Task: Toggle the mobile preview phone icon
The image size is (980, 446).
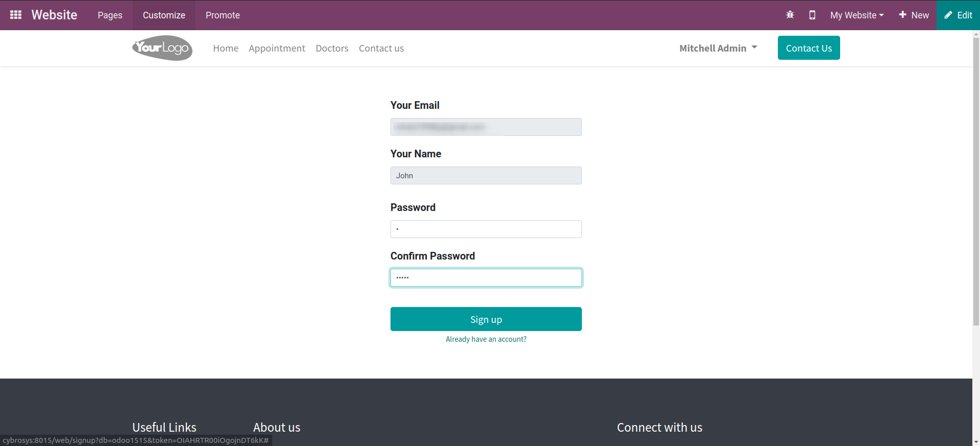Action: [812, 15]
